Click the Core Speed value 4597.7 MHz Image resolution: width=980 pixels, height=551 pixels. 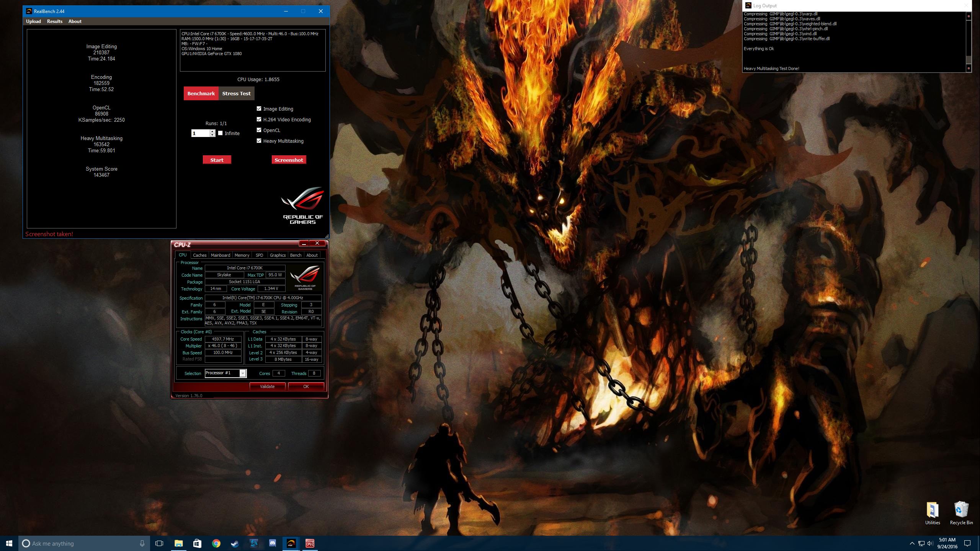pos(223,339)
